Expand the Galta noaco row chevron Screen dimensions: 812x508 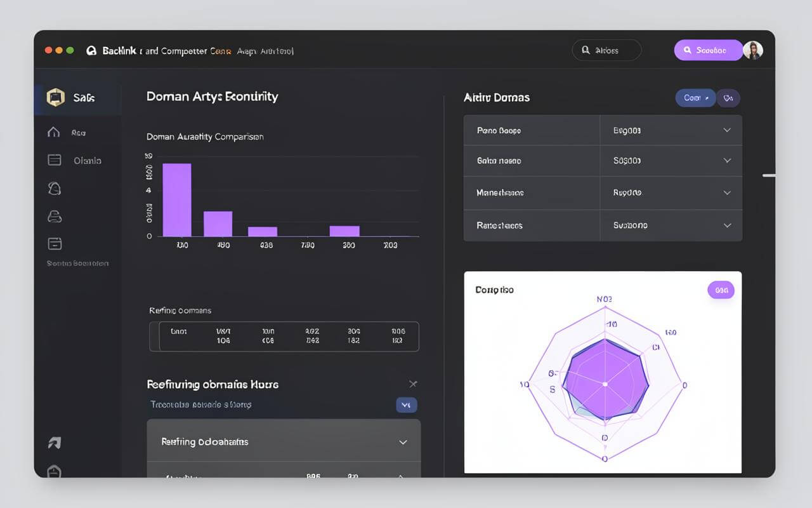pyautogui.click(x=727, y=161)
